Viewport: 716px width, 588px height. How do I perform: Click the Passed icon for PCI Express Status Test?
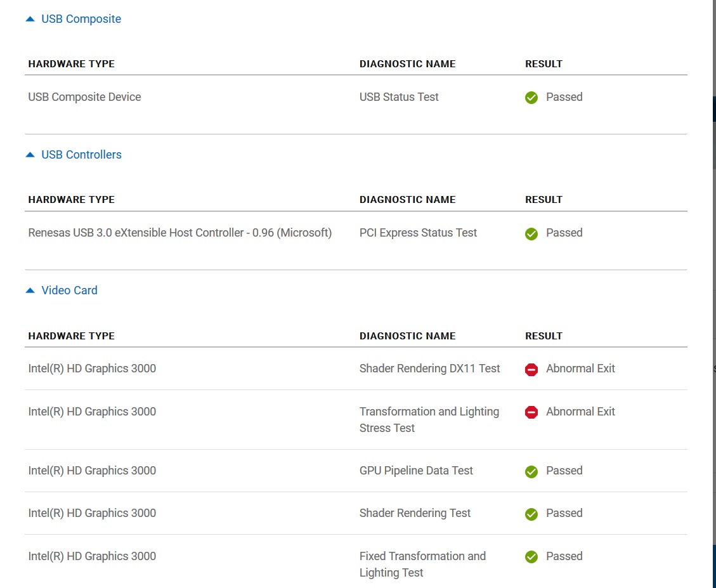(531, 233)
